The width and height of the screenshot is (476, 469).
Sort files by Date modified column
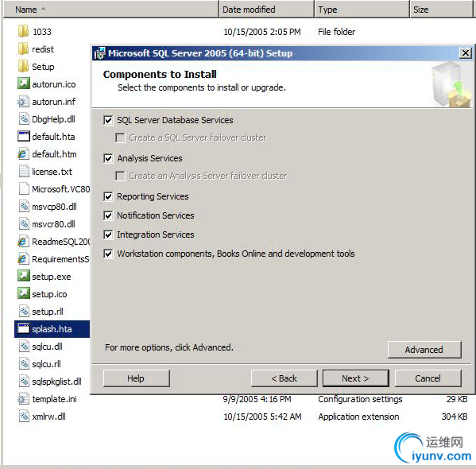click(x=266, y=10)
